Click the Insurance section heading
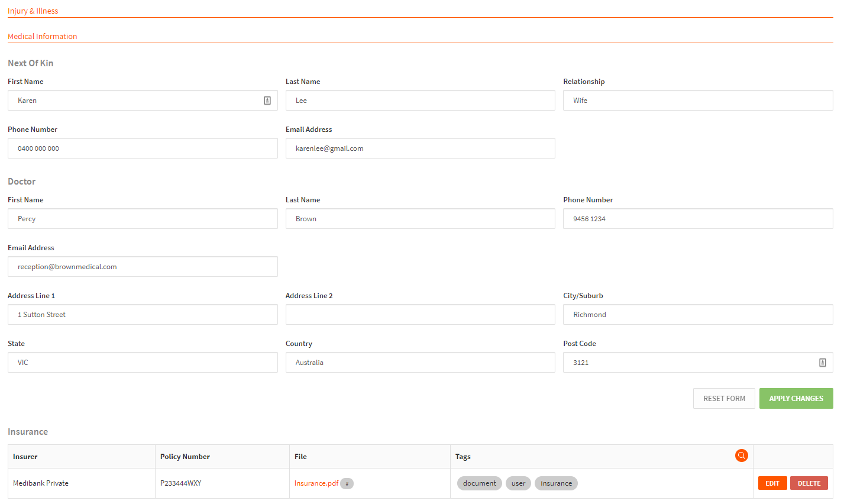 (28, 432)
